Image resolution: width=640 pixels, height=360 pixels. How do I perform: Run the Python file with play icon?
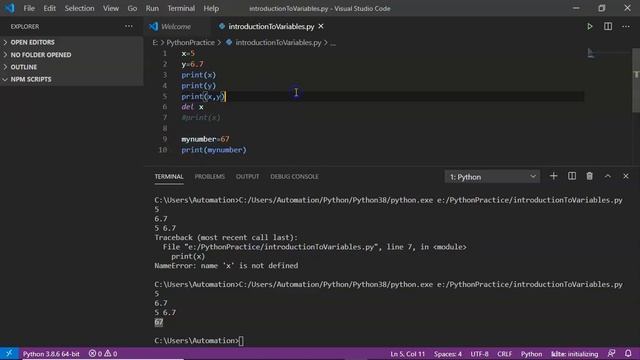590,27
